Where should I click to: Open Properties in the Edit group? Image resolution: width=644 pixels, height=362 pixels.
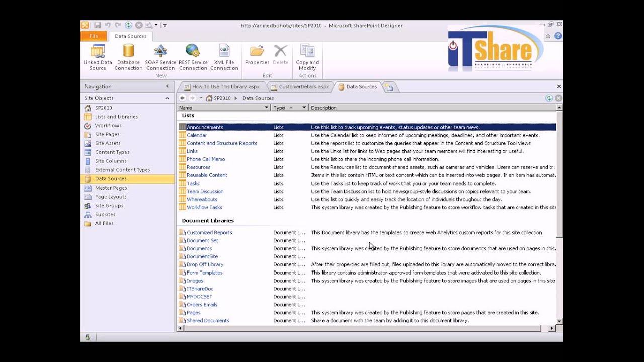(257, 55)
